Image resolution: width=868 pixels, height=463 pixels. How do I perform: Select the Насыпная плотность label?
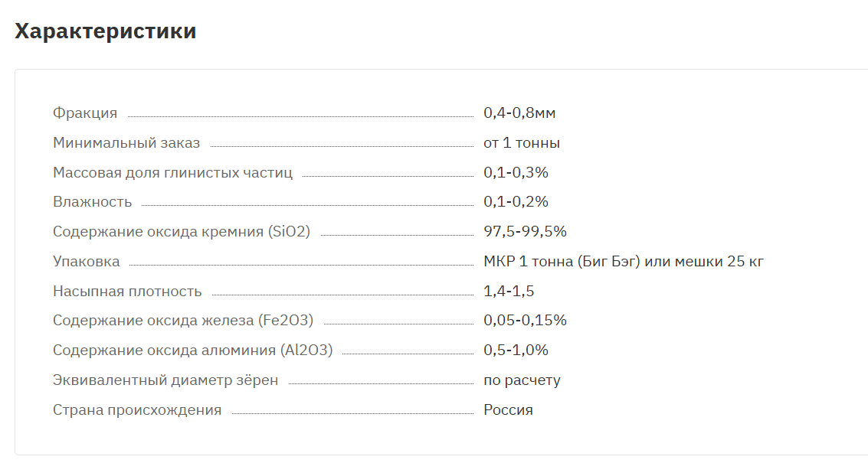click(126, 292)
